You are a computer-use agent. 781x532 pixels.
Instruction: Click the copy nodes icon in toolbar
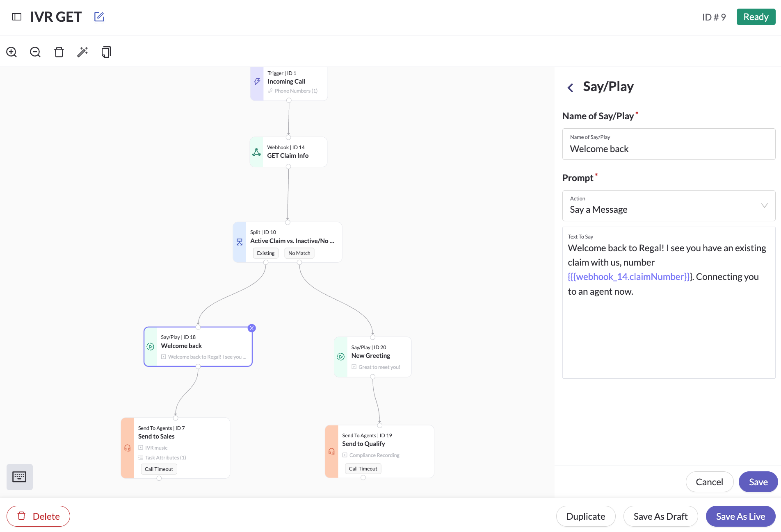tap(106, 52)
